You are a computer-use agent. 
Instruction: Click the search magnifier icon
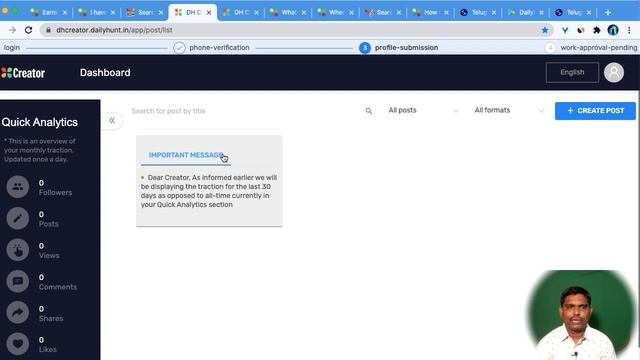tap(369, 111)
